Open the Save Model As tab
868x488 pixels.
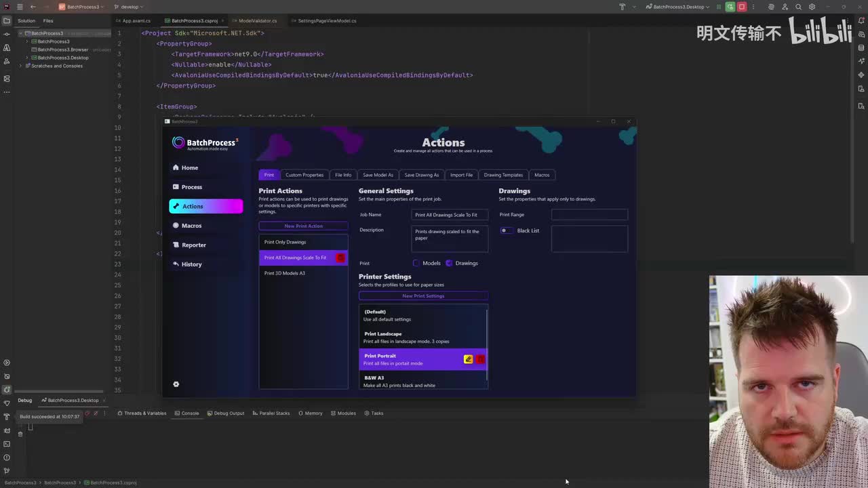[x=378, y=175]
